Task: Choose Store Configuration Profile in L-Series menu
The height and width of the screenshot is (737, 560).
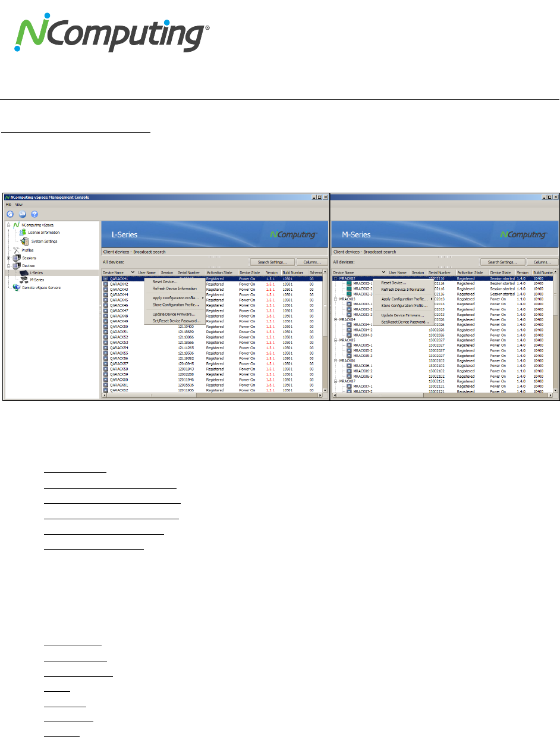Action: pos(175,305)
